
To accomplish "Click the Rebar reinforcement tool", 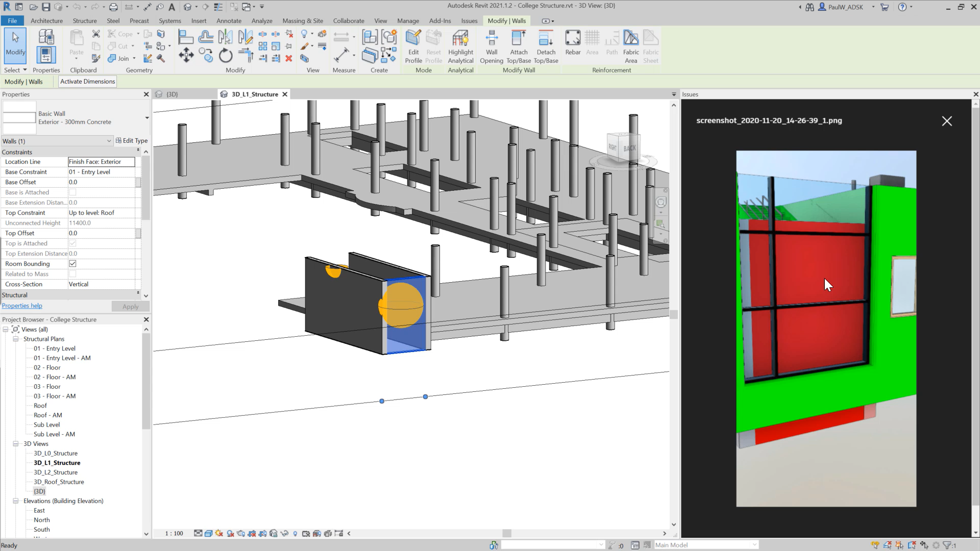I will coord(573,43).
